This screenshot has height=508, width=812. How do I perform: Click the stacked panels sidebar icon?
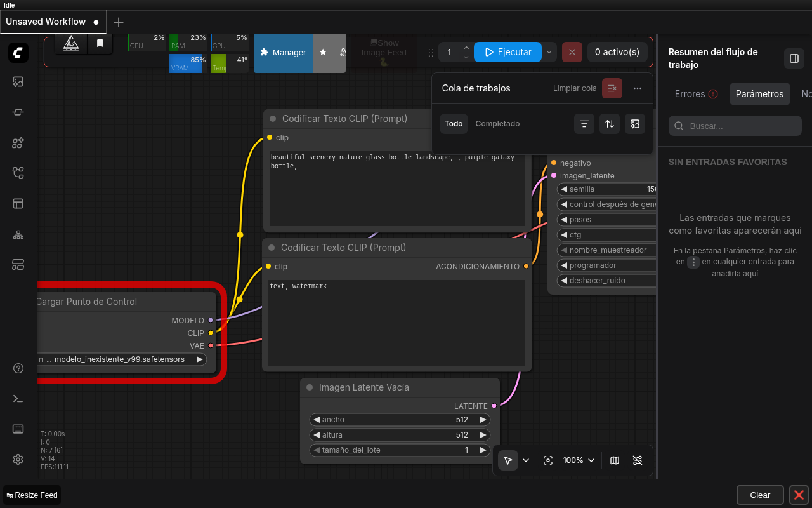point(18,265)
